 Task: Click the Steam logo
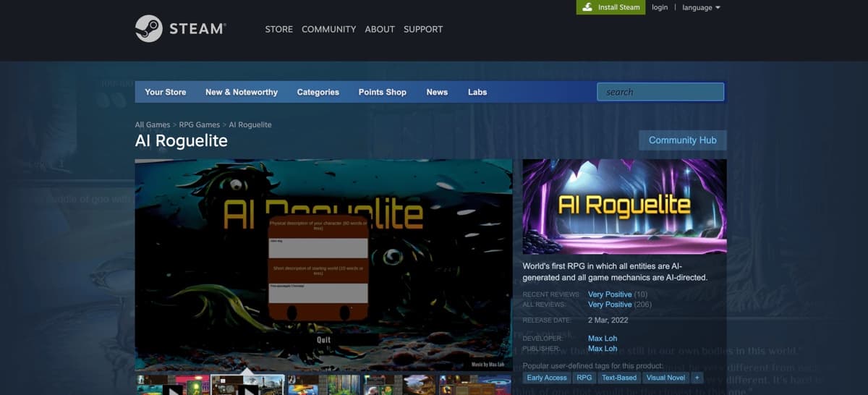pos(180,29)
